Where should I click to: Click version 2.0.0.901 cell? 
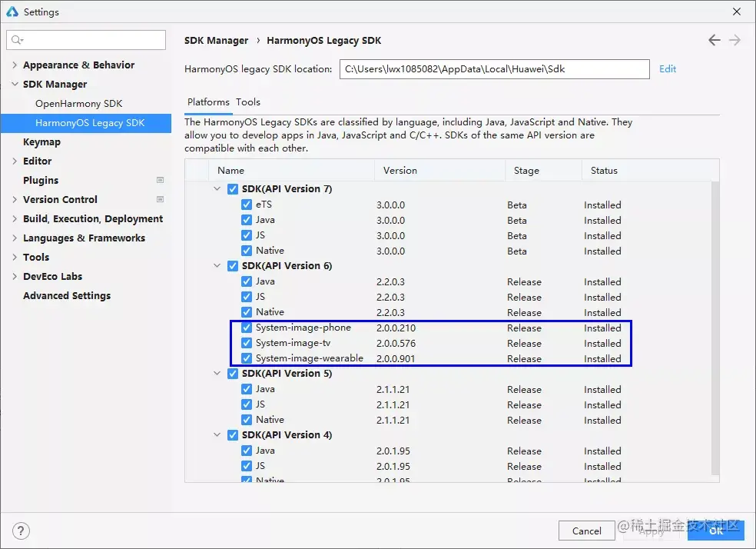396,359
